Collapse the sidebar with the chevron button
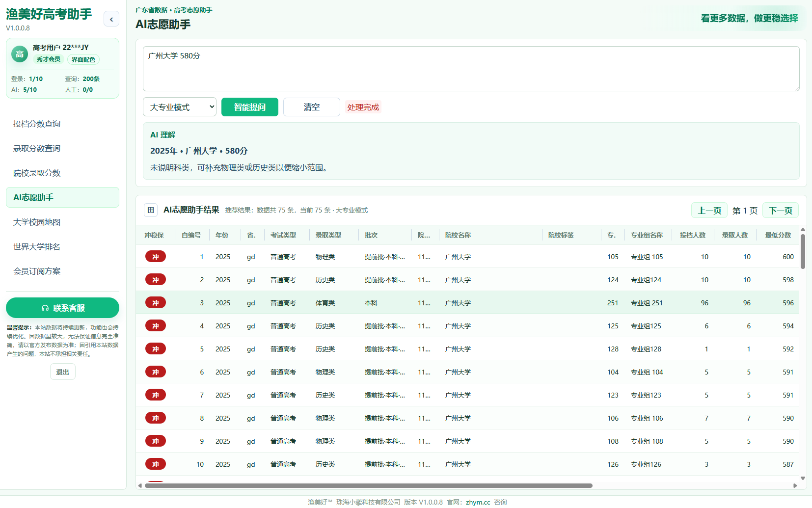Image resolution: width=812 pixels, height=508 pixels. tap(111, 19)
